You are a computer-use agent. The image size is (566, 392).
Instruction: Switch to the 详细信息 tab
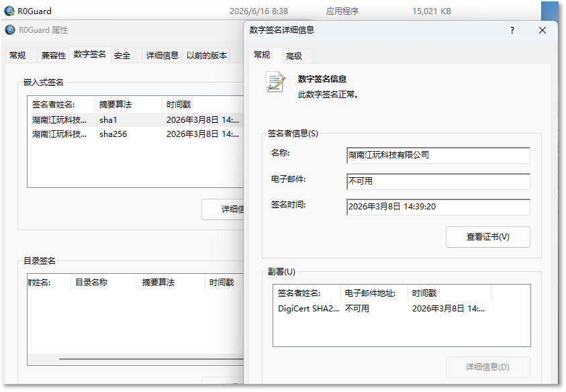click(162, 55)
